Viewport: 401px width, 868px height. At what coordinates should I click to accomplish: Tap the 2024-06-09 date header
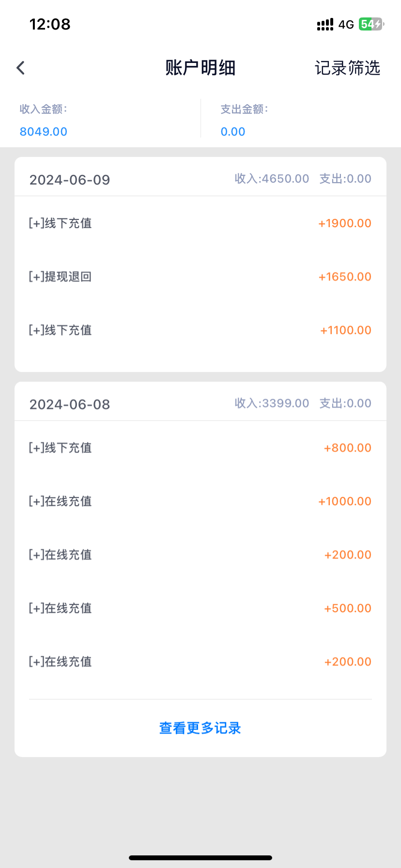(x=70, y=180)
